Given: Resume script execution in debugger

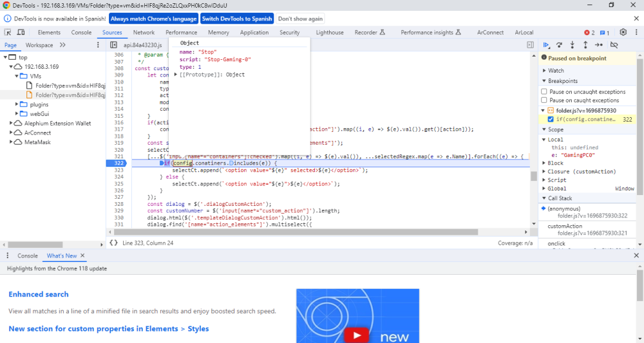Looking at the screenshot, I should pyautogui.click(x=546, y=45).
